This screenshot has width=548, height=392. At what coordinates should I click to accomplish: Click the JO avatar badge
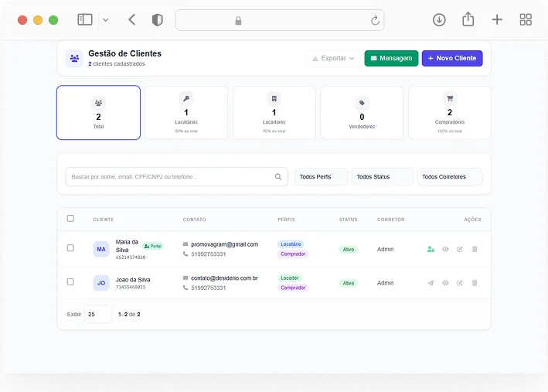click(101, 283)
